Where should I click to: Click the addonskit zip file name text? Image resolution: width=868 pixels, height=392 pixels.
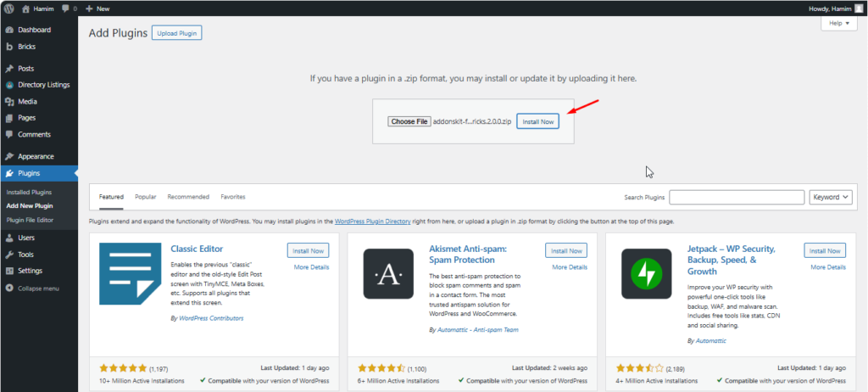click(471, 121)
